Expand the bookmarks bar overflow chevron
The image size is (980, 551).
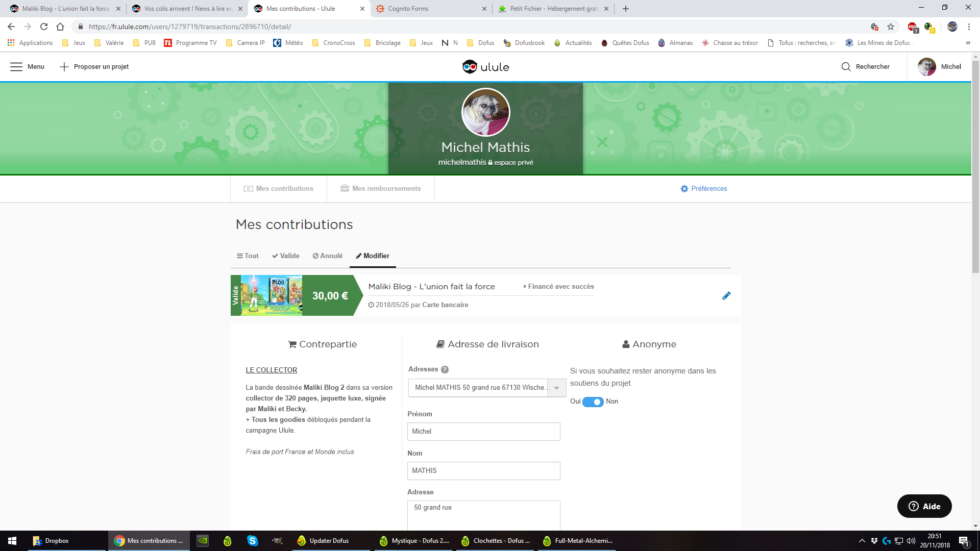968,43
